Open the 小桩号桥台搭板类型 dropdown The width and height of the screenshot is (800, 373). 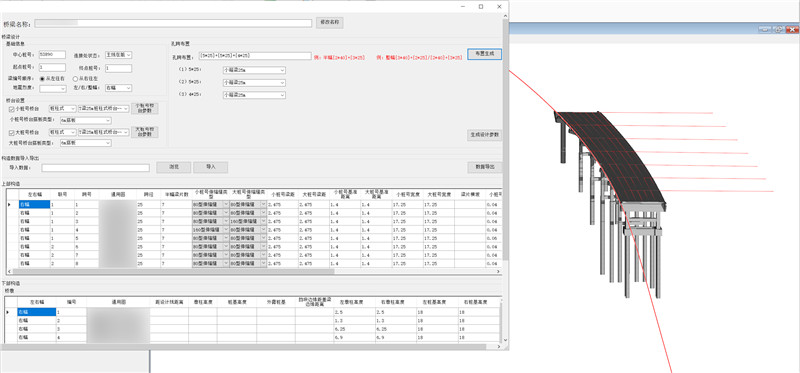(x=86, y=120)
